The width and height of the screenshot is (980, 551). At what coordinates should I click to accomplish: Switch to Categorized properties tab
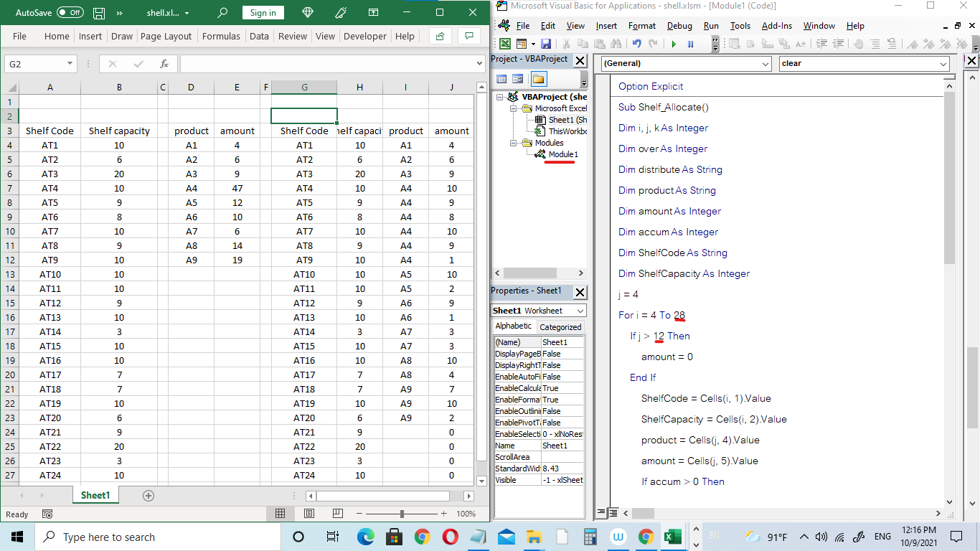click(x=560, y=326)
